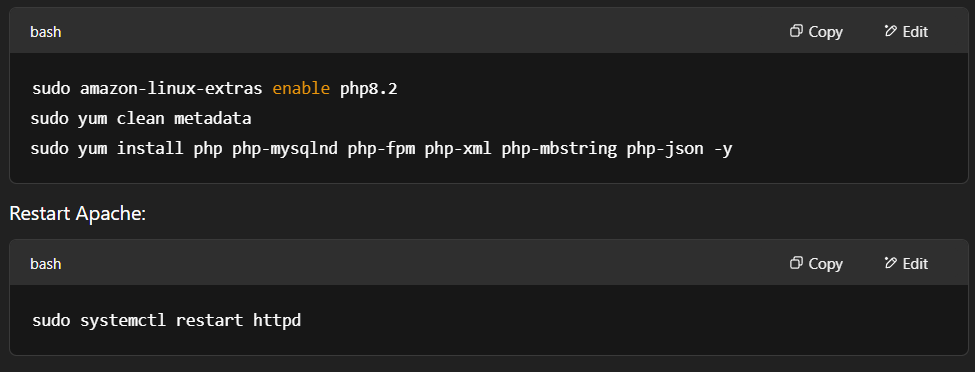Image resolution: width=975 pixels, height=372 pixels.
Task: Click the bash label above the yum commands
Action: 45,32
